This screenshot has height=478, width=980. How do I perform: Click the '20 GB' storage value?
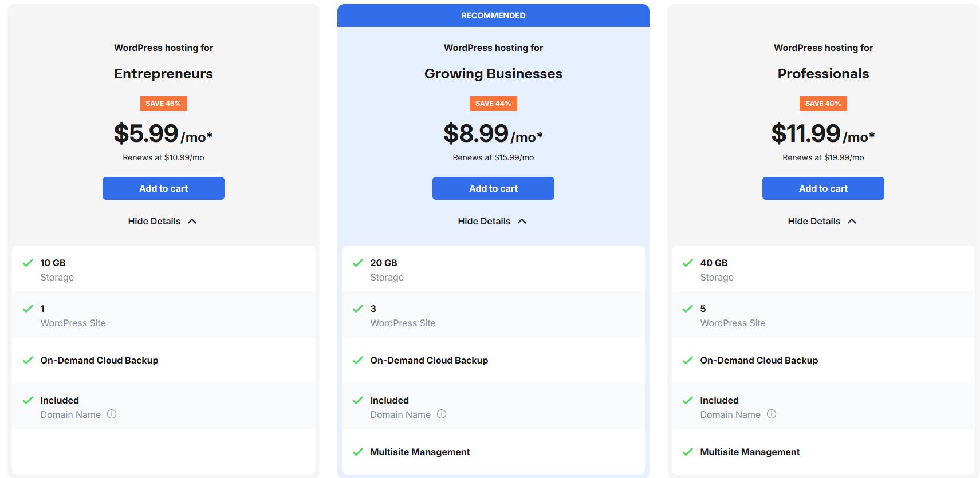[x=384, y=263]
